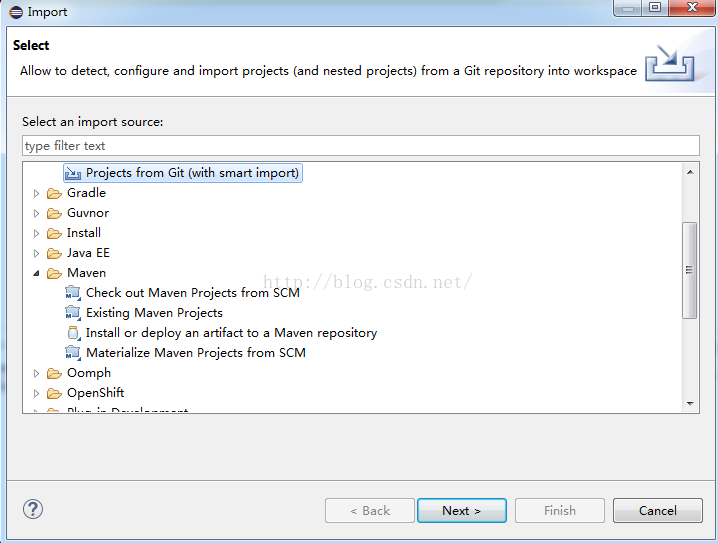Click the Gradle folder icon
The image size is (718, 543).
click(x=54, y=193)
